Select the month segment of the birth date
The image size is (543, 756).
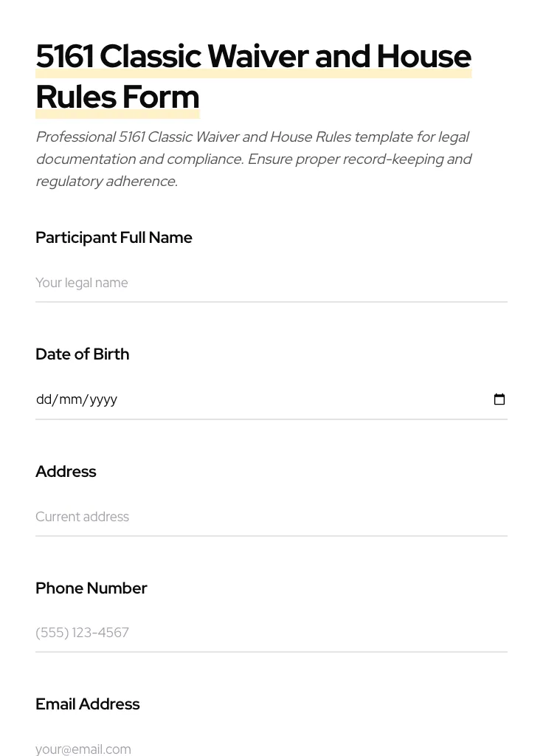[71, 399]
